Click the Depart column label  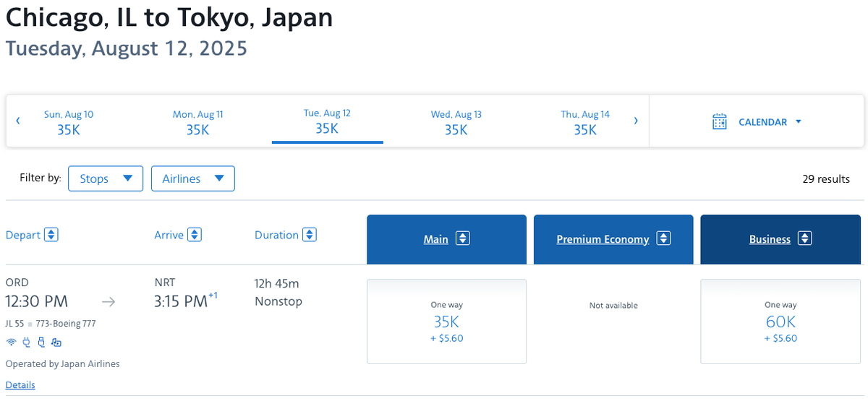tap(23, 235)
